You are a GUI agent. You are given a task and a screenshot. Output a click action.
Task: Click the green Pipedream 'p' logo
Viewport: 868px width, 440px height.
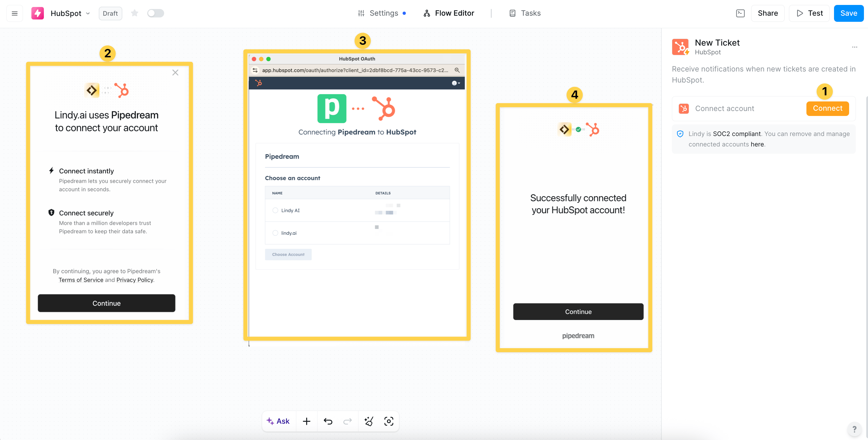click(x=331, y=109)
